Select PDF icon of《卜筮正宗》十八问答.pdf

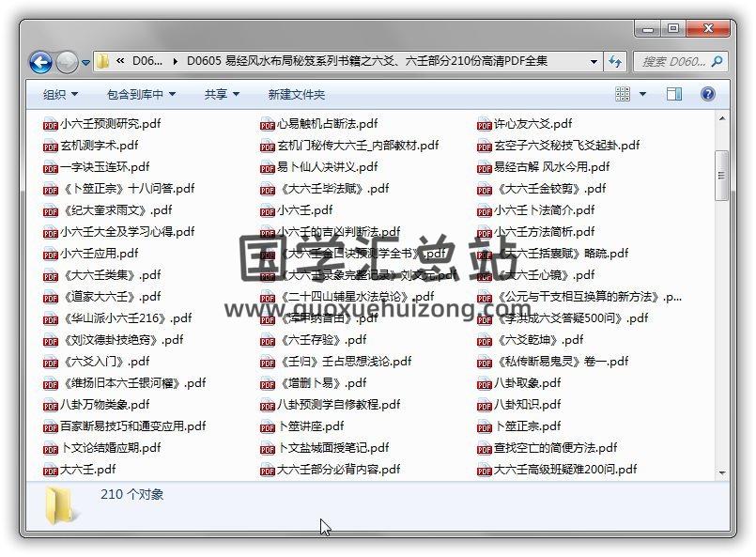(x=50, y=190)
